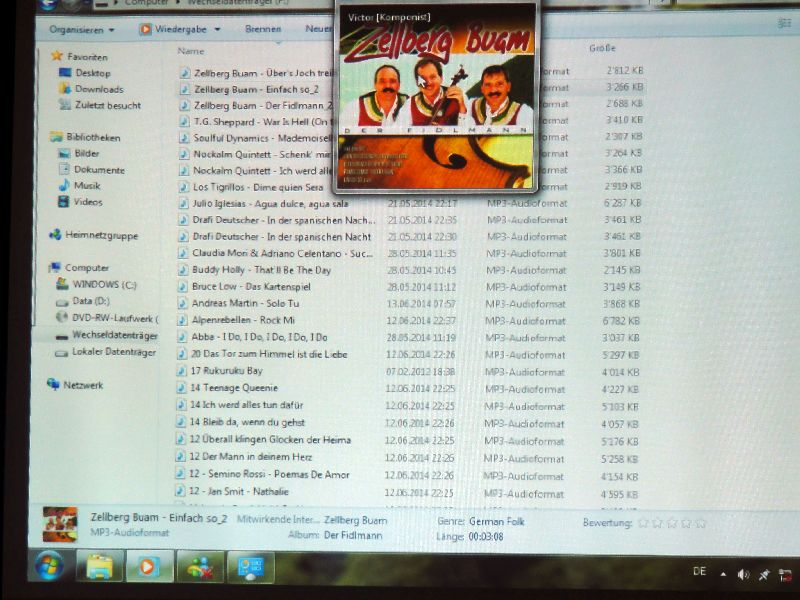
Task: Sort files by the Name column
Action: tap(191, 51)
